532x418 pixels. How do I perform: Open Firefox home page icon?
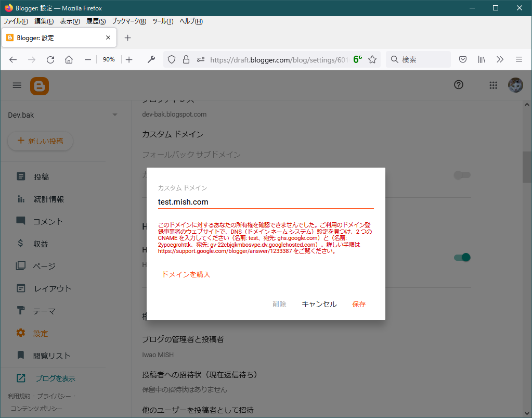click(x=69, y=60)
